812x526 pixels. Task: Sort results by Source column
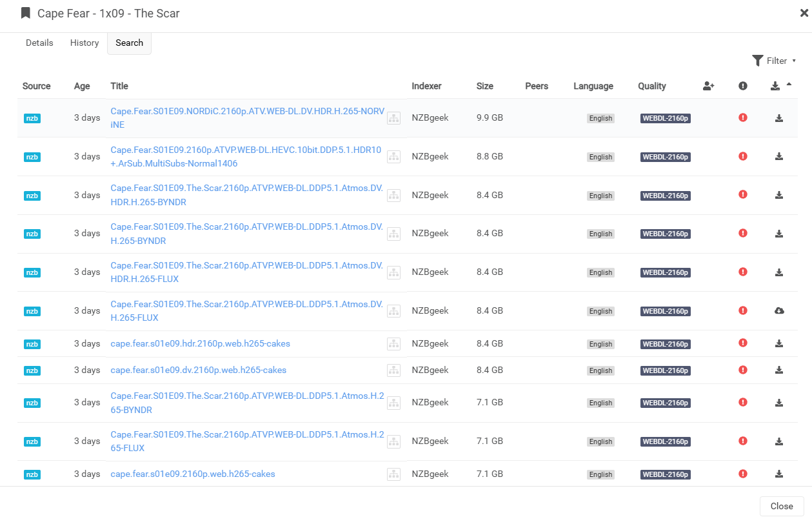pos(36,86)
